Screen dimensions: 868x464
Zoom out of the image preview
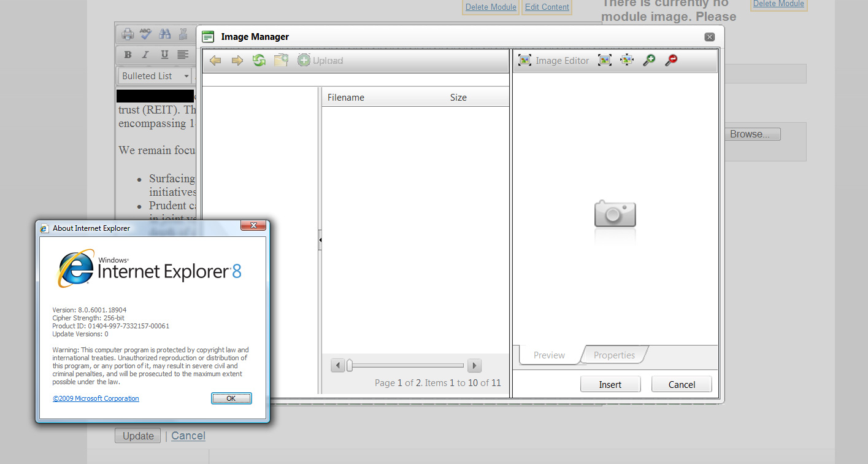(x=671, y=60)
